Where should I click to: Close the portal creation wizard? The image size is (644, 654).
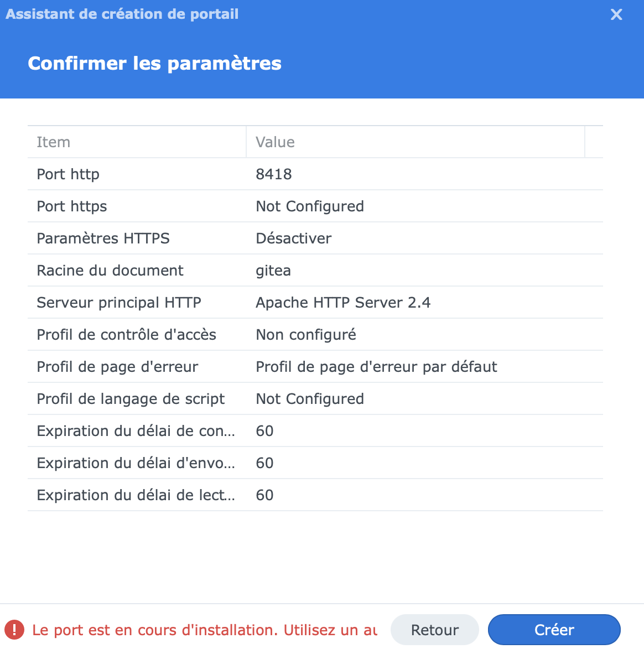(616, 15)
